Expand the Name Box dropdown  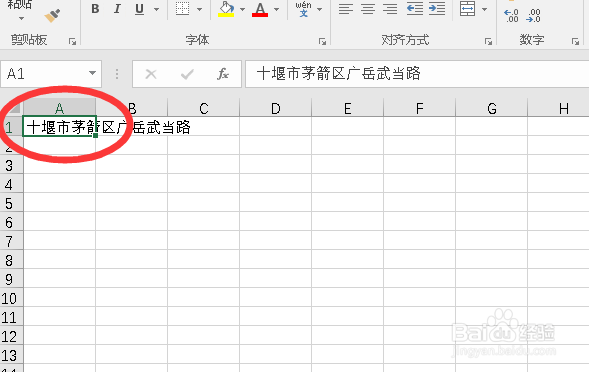coord(92,73)
